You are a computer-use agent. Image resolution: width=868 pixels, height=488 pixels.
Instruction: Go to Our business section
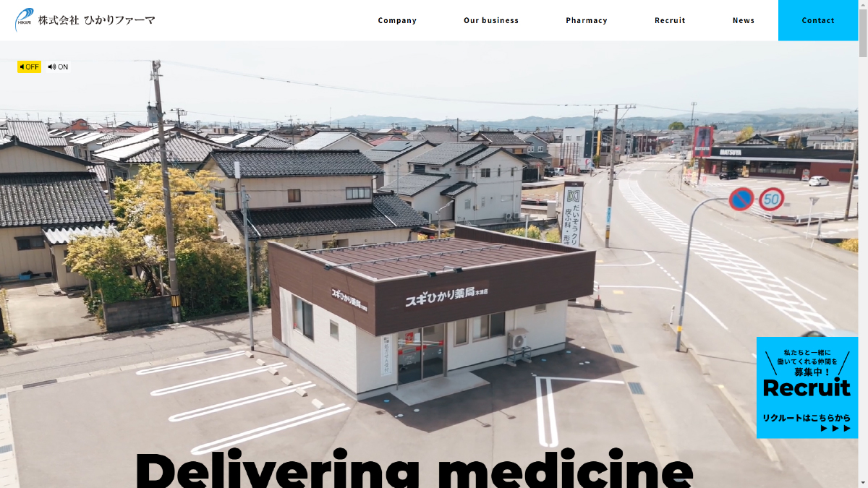coord(491,20)
